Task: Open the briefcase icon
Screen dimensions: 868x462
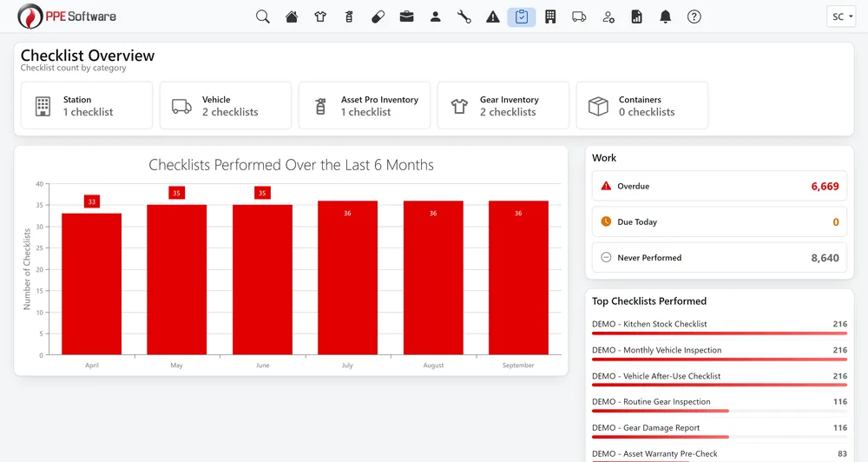Action: point(407,17)
